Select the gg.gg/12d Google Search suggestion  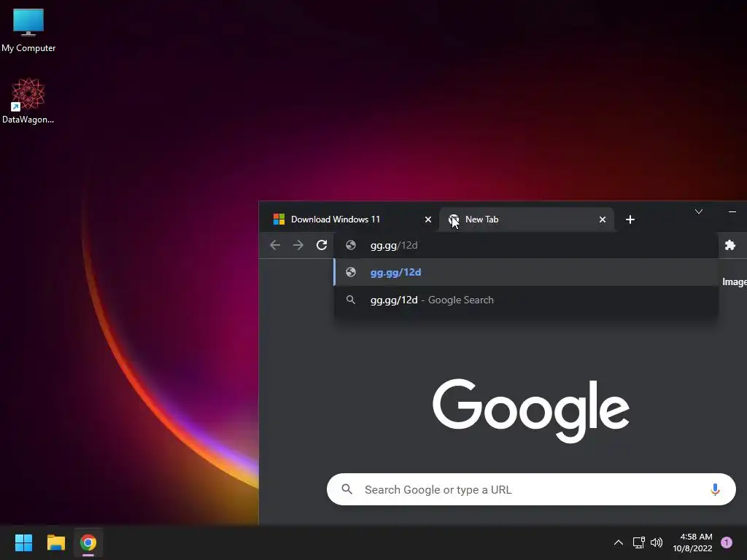(526, 300)
